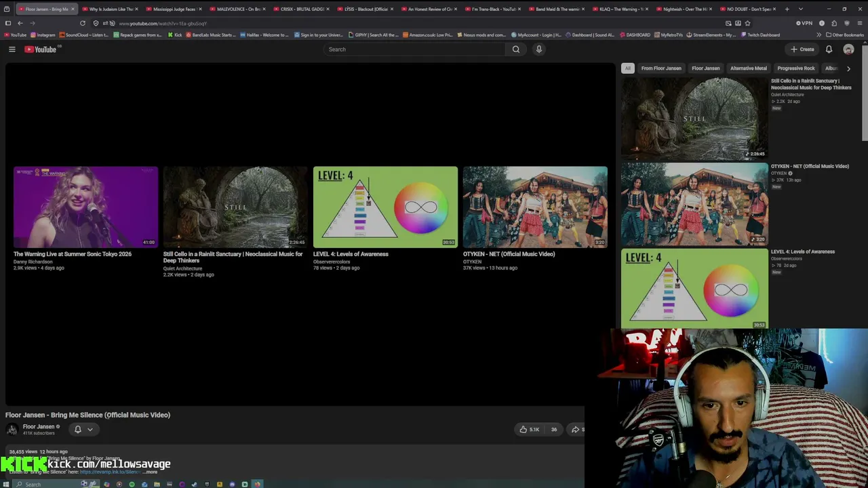Open the YouTube bookmark in bookmarks bar
The image size is (868, 488).
15,35
